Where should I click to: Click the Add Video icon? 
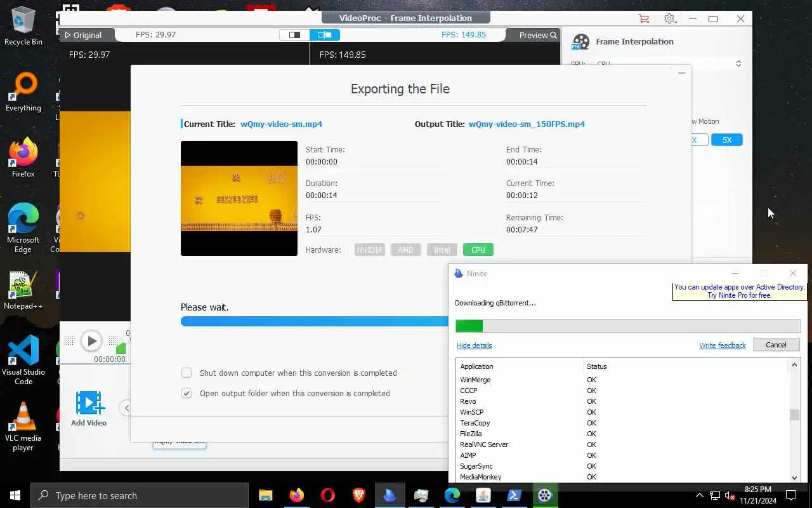pos(89,403)
